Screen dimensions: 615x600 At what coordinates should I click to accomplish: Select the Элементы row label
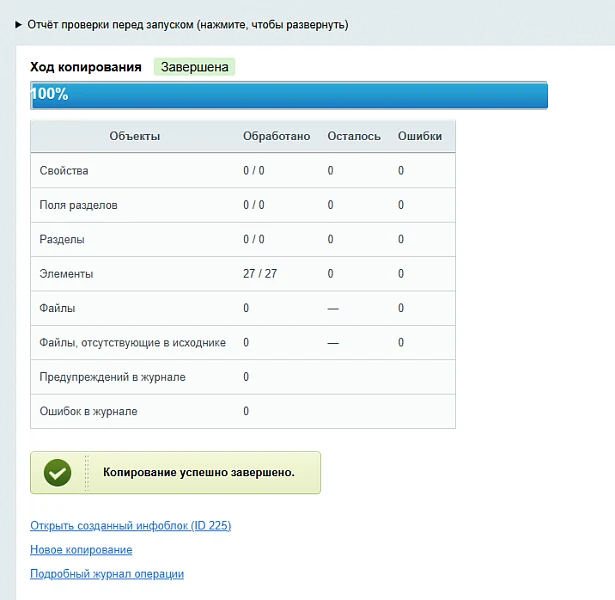[66, 274]
